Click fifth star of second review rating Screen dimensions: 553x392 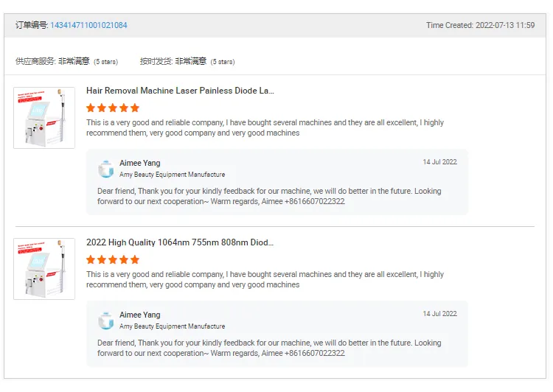[x=135, y=260]
